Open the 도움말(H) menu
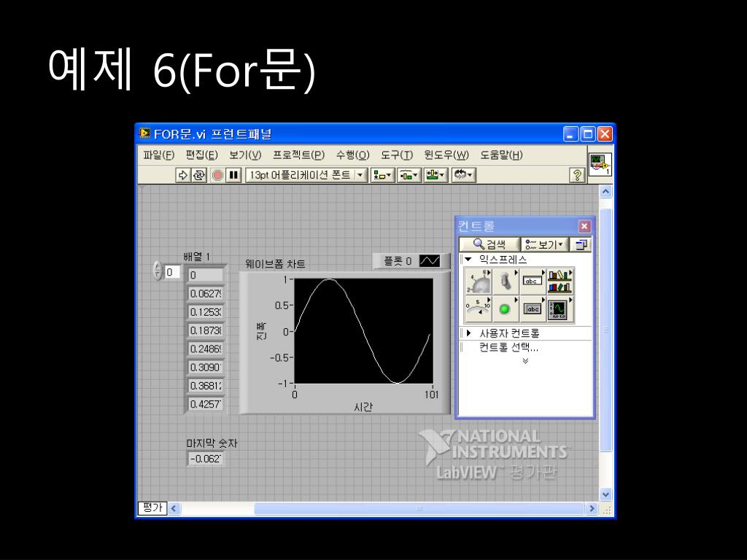Viewport: 747px width, 560px height. [501, 155]
